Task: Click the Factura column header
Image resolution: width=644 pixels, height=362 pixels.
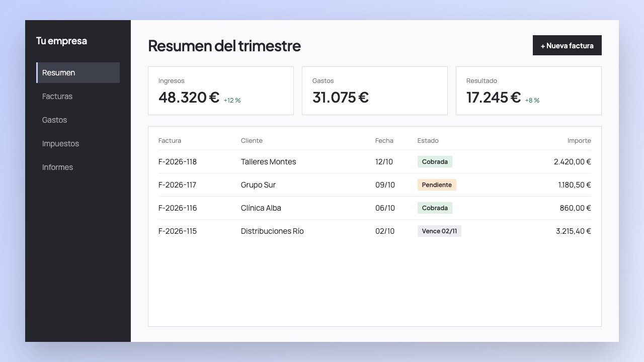Action: click(170, 140)
